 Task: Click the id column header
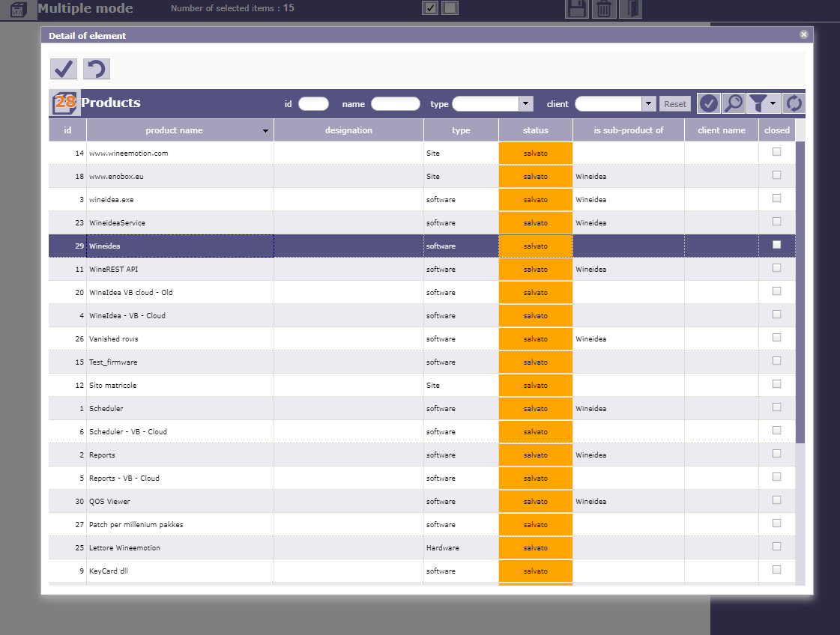click(67, 130)
